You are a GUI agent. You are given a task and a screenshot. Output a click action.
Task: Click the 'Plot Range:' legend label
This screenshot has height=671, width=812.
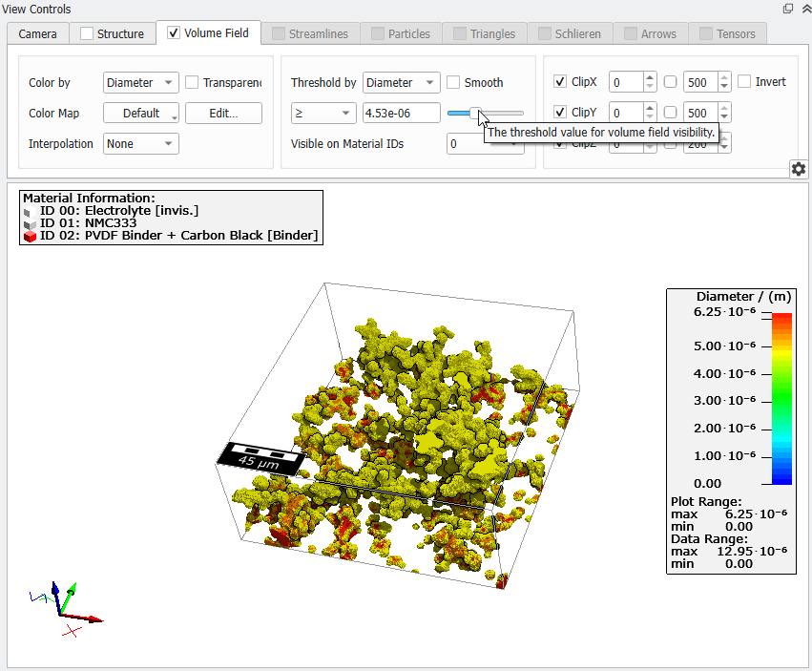click(706, 502)
